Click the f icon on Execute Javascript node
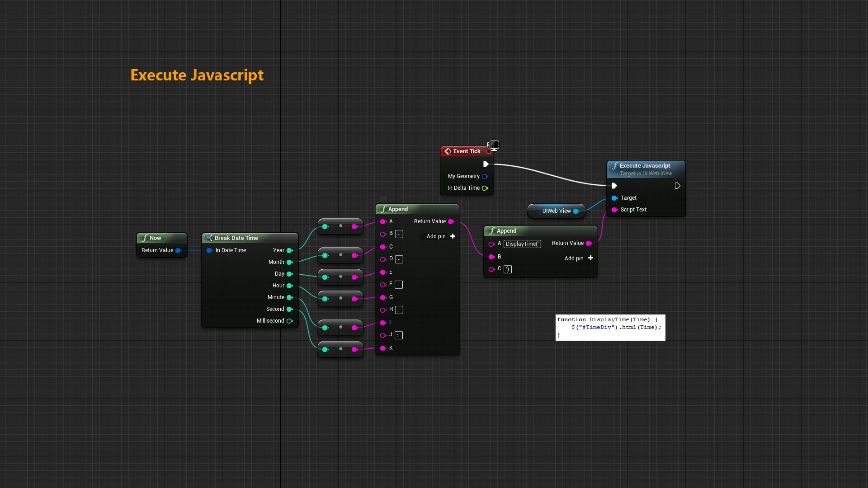This screenshot has width=868, height=488. [615, 165]
